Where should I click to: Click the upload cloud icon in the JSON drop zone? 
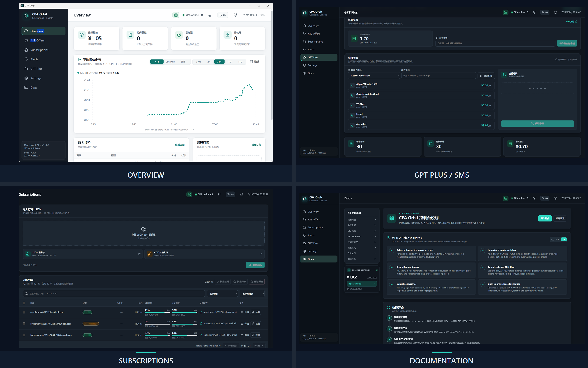click(144, 229)
